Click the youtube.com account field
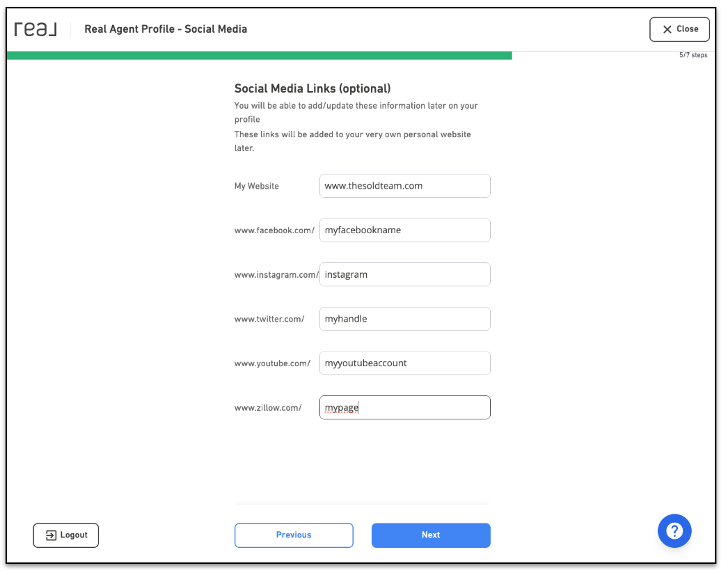Image resolution: width=728 pixels, height=575 pixels. (x=405, y=363)
